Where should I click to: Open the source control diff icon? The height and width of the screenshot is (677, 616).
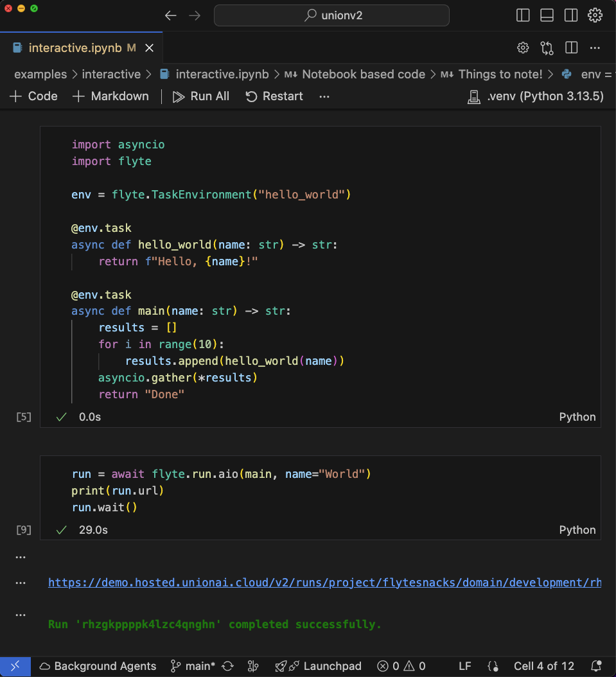pos(547,48)
